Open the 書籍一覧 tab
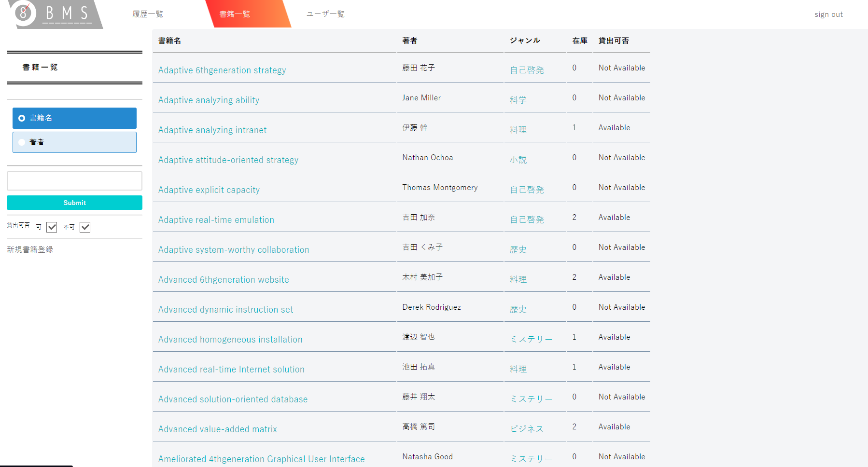868x467 pixels. pyautogui.click(x=235, y=14)
